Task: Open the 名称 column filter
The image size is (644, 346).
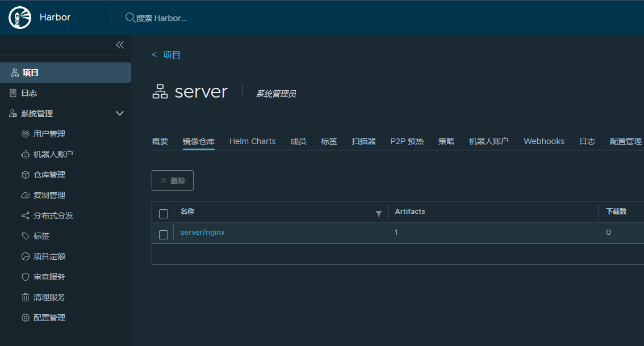Action: 379,214
